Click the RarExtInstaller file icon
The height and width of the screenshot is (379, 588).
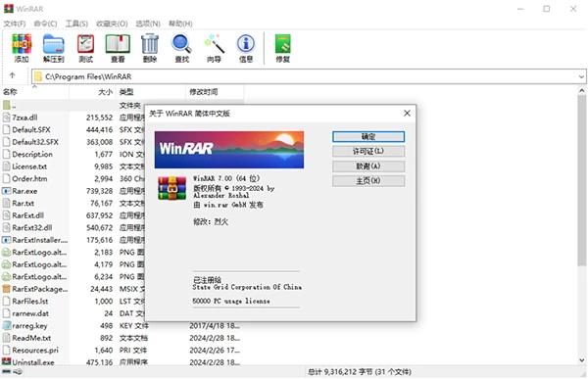(x=7, y=240)
